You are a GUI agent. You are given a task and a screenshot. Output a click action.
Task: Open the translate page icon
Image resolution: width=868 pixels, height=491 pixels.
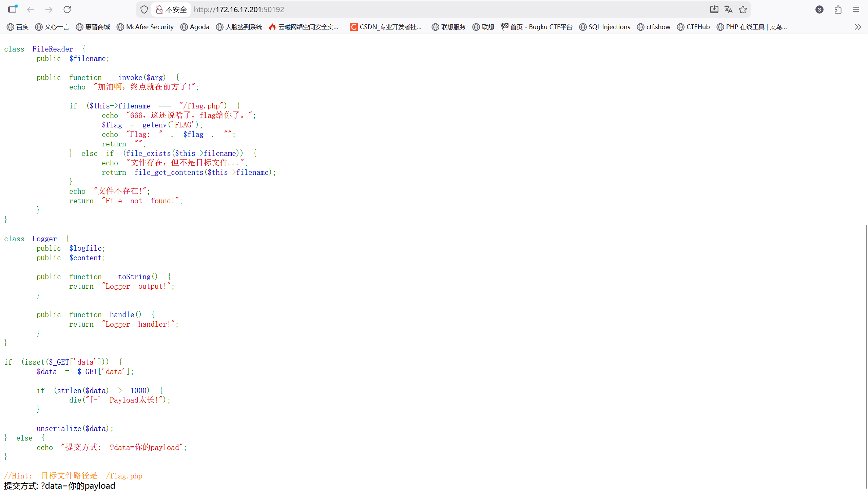click(x=728, y=9)
